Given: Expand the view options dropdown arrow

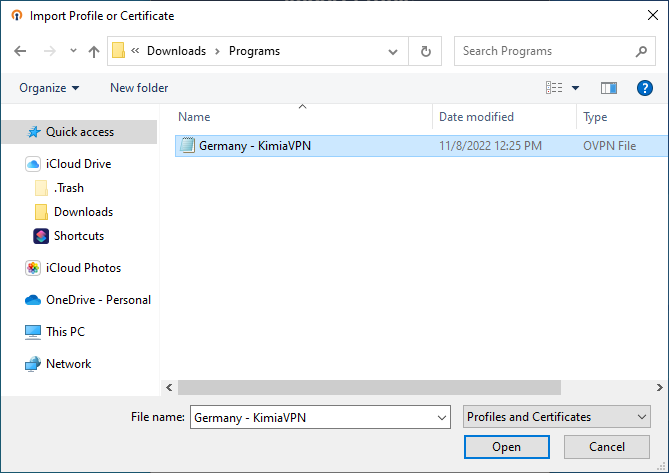Looking at the screenshot, I should [576, 88].
